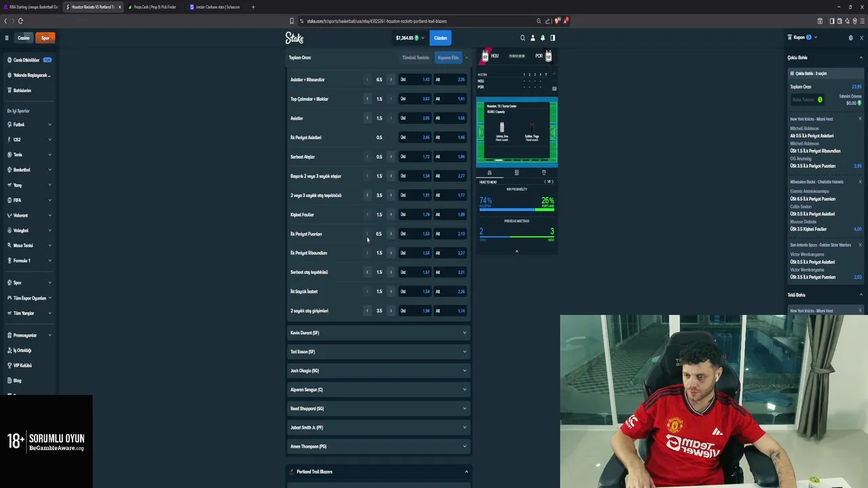Click Kupona Ekle button
The image size is (868, 488).
click(448, 58)
